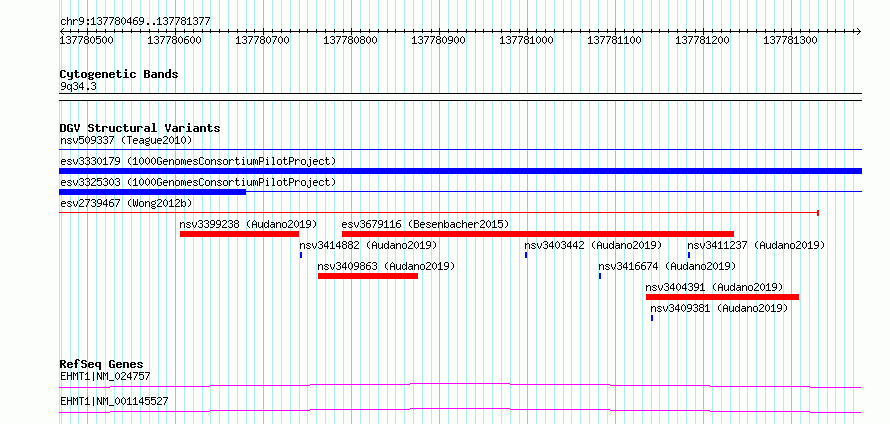This screenshot has width=890, height=424.
Task: Click ruler position 137780900
Action: tap(438, 40)
